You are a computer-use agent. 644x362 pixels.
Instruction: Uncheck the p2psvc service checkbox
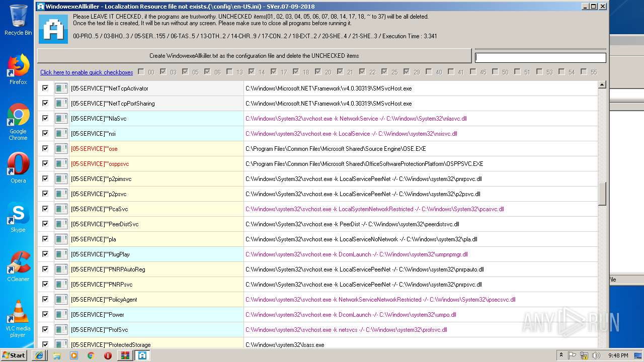[45, 194]
